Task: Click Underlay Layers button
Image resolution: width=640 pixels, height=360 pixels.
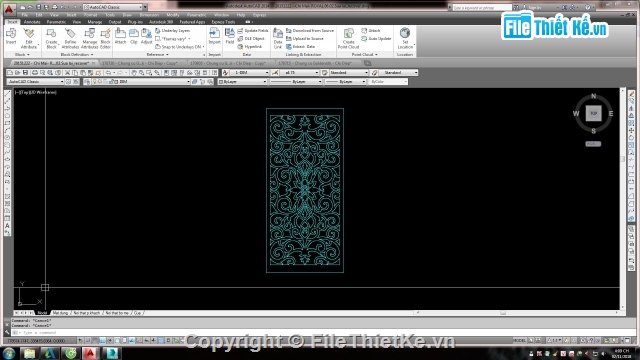Action: click(x=173, y=31)
